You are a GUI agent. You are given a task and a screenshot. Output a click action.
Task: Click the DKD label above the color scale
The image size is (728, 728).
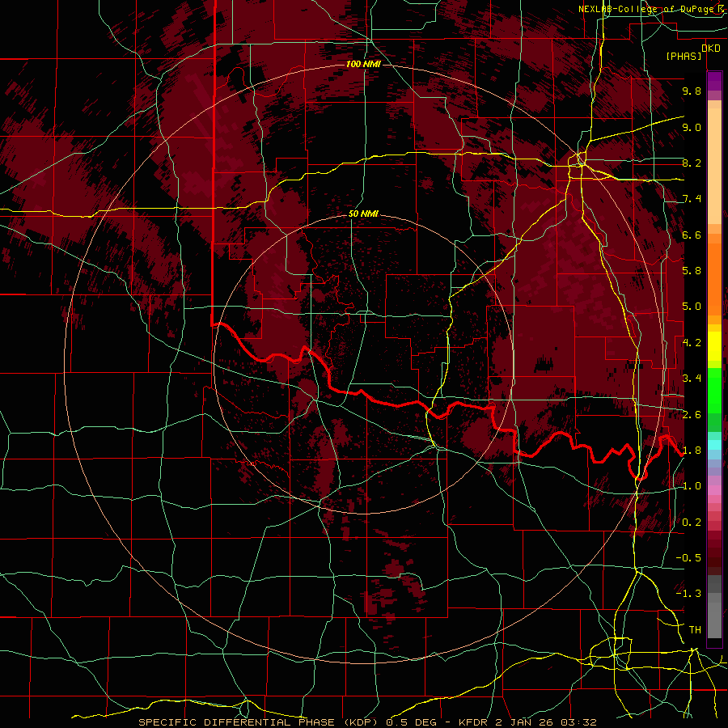[x=711, y=49]
